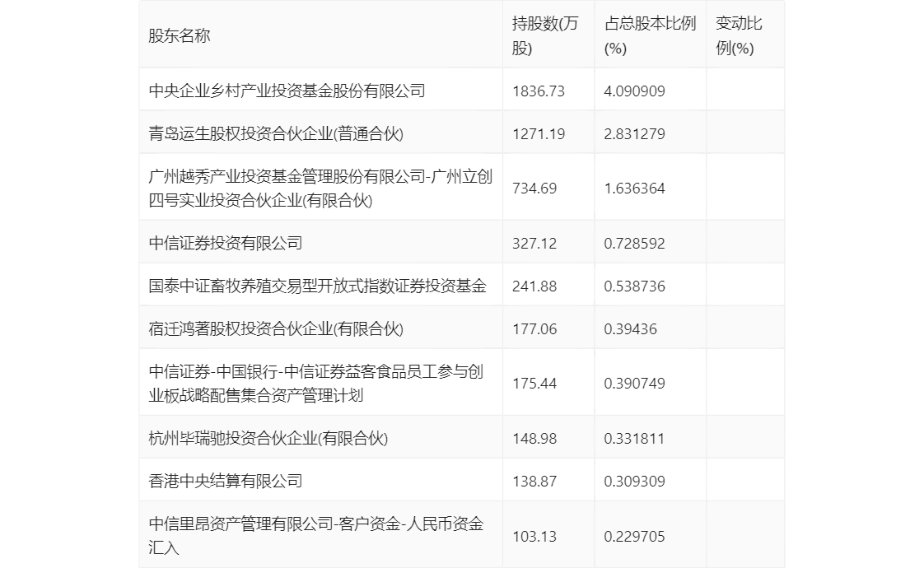Click the 0.229705 percentage value
The height and width of the screenshot is (568, 924).
click(x=635, y=536)
